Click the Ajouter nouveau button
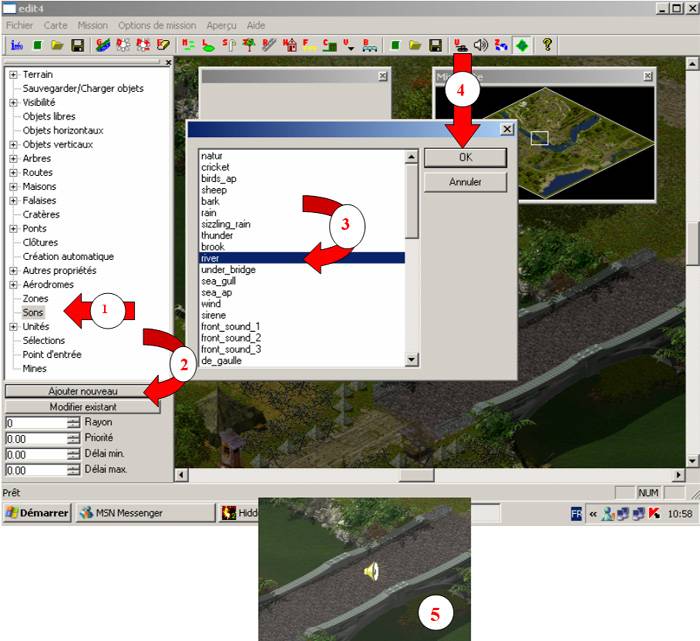700x641 pixels. 82,391
